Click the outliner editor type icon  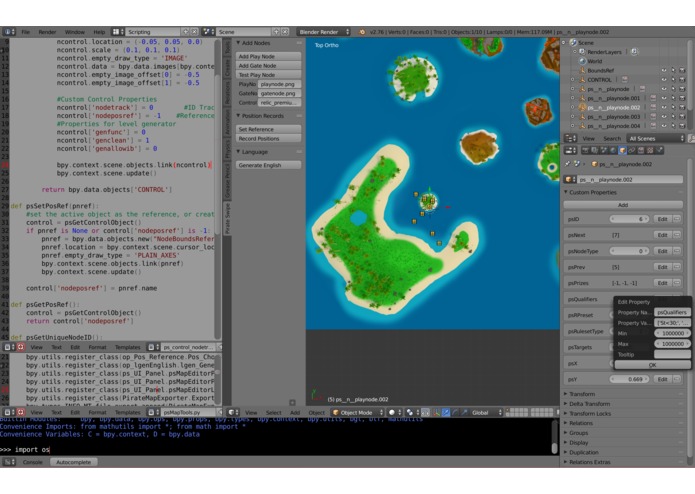pos(570,139)
